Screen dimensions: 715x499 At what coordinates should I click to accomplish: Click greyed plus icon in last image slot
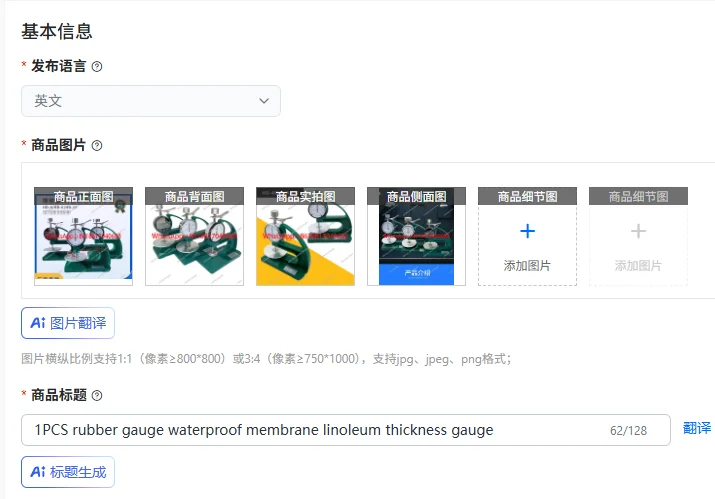point(638,231)
